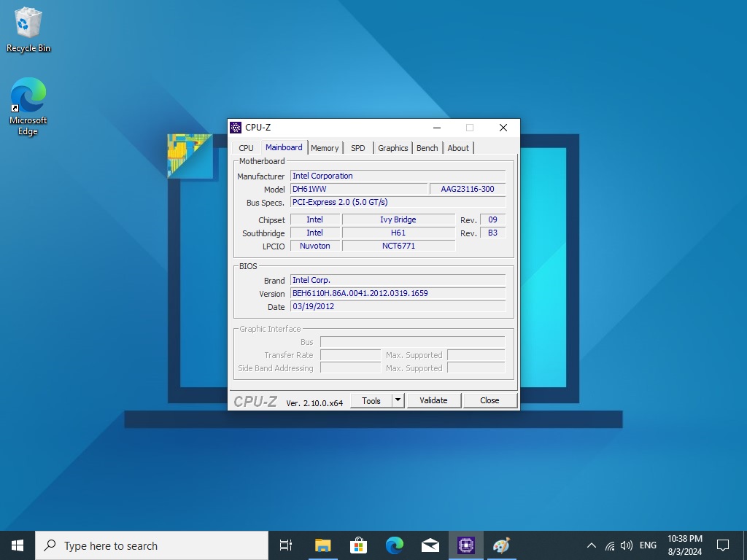This screenshot has height=560, width=747.
Task: Click the LPCIO vendor Nuvoton field
Action: 315,246
